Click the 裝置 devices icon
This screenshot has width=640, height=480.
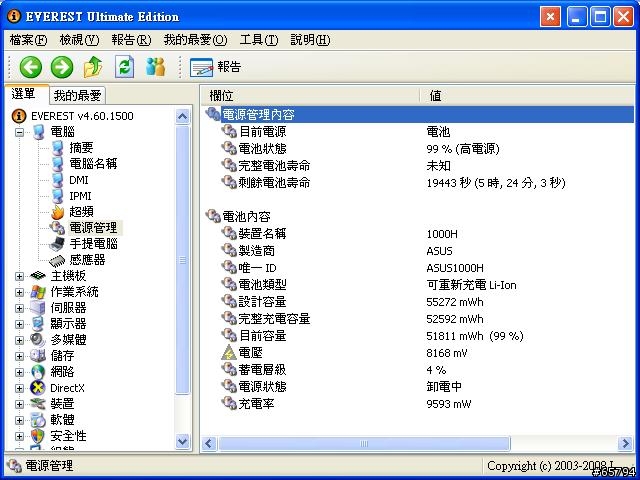click(x=38, y=404)
